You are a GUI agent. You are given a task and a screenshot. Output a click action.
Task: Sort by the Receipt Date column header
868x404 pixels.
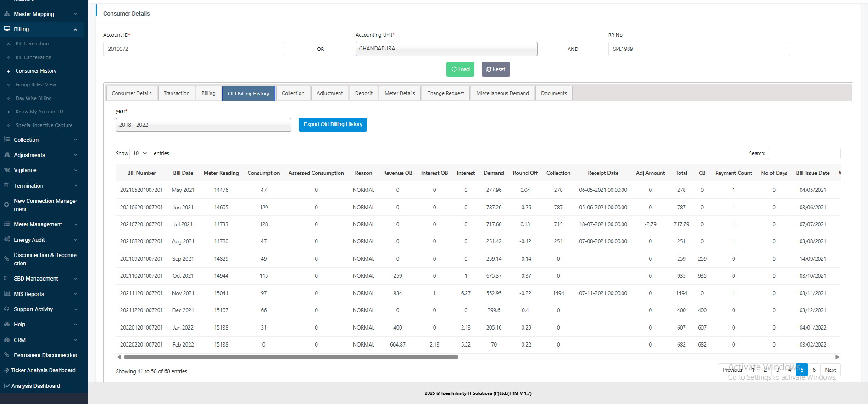click(x=603, y=173)
